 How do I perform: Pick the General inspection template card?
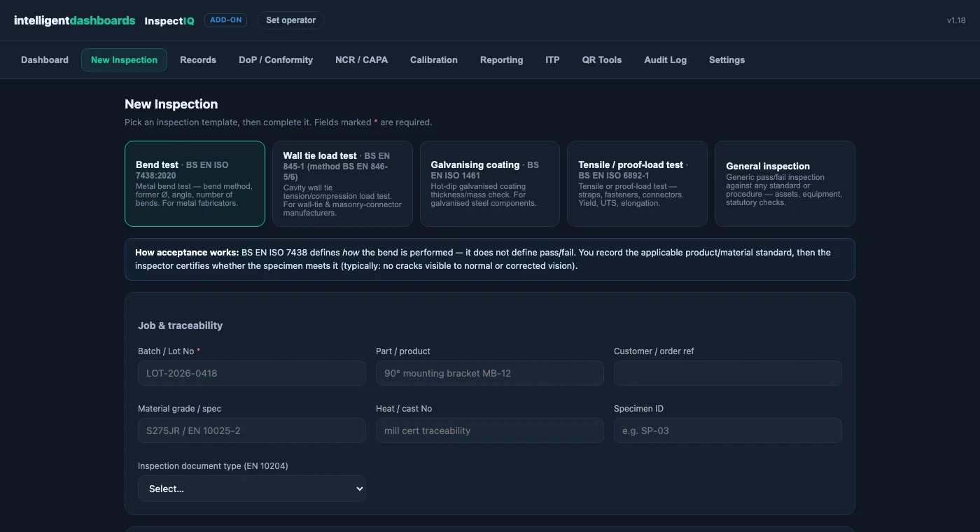click(785, 184)
